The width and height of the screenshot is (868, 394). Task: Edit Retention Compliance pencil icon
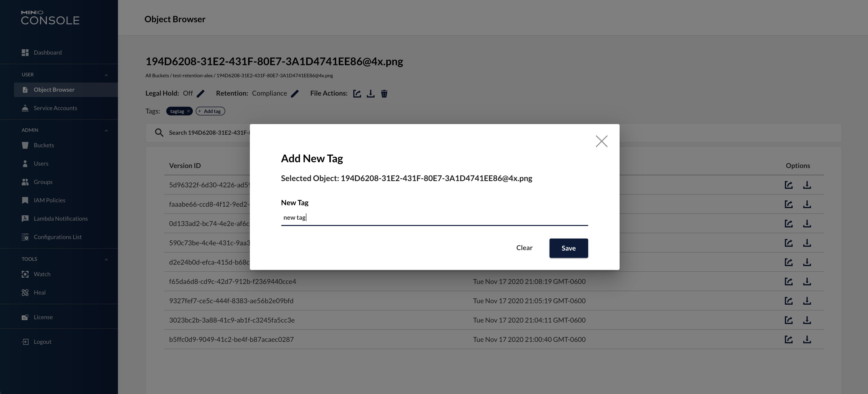[295, 94]
